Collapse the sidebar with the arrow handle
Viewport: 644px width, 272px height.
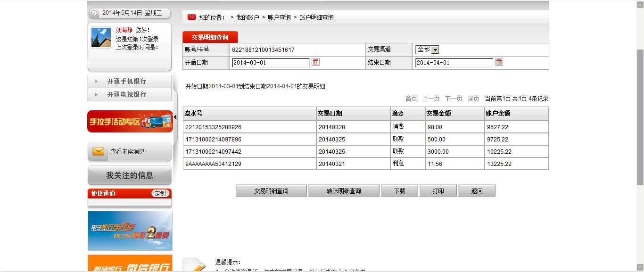pos(175,116)
